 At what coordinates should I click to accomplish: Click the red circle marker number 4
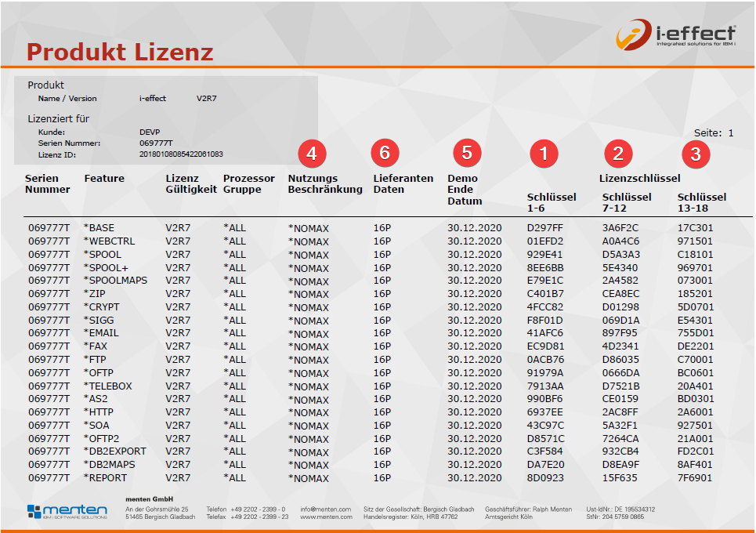pyautogui.click(x=312, y=153)
